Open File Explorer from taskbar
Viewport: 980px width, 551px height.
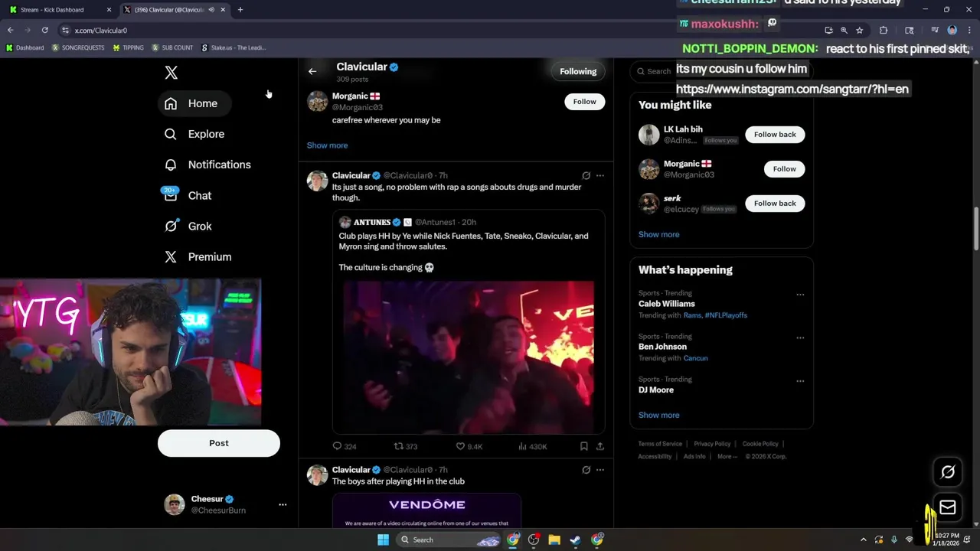coord(554,540)
